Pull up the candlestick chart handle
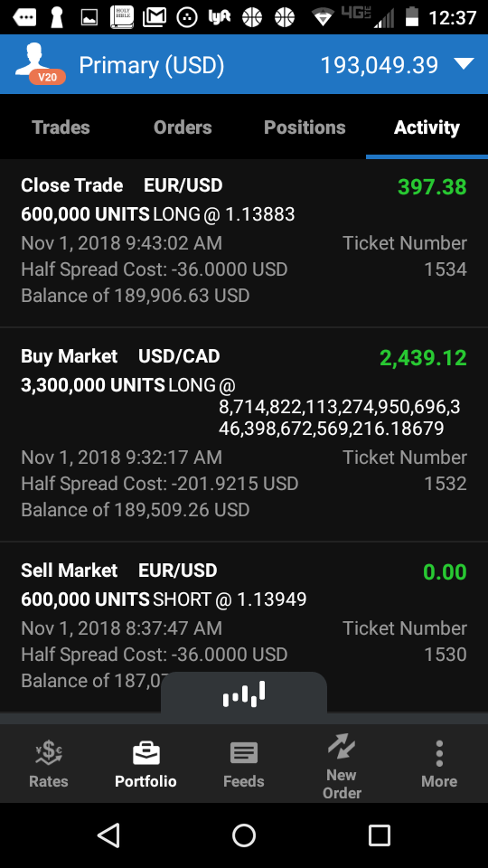The image size is (488, 868). coord(244,693)
